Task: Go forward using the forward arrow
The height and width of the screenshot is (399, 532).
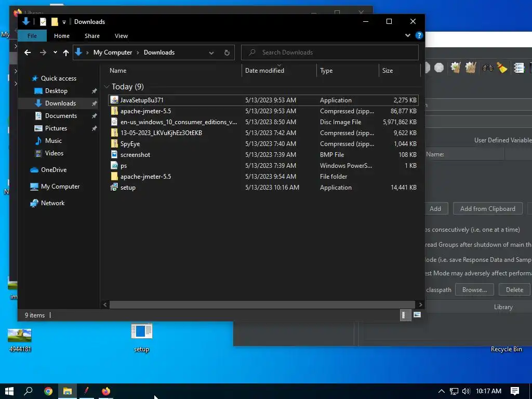Action: (43, 52)
